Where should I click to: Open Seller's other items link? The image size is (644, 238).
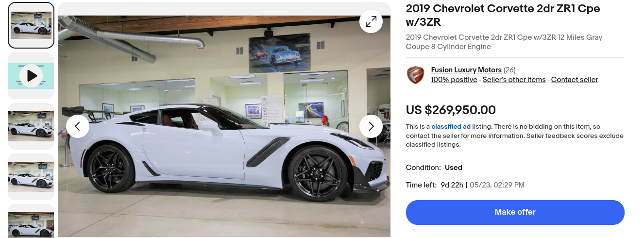[514, 80]
